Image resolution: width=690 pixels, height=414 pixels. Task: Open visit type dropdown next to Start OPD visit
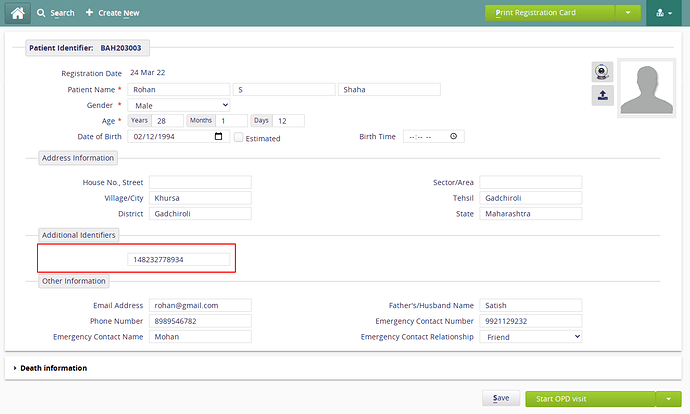tap(668, 399)
